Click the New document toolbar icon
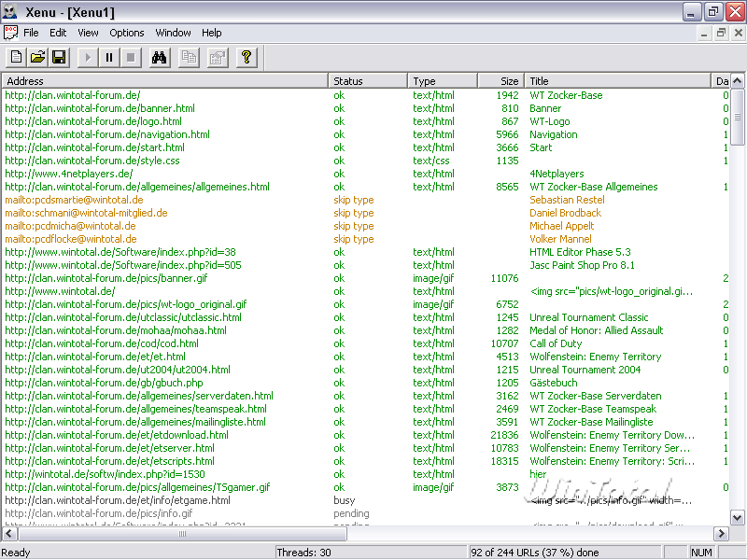Viewport: 747px width, 560px height. click(x=16, y=58)
